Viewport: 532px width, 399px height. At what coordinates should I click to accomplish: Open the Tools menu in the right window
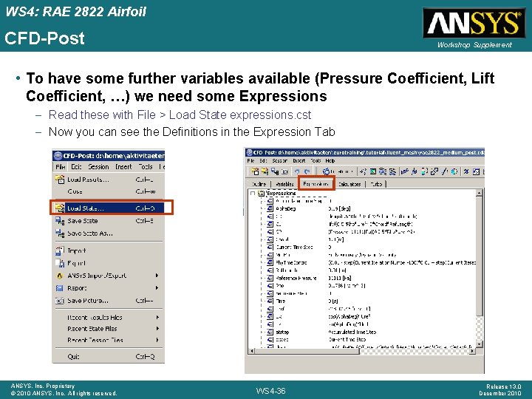(316, 161)
